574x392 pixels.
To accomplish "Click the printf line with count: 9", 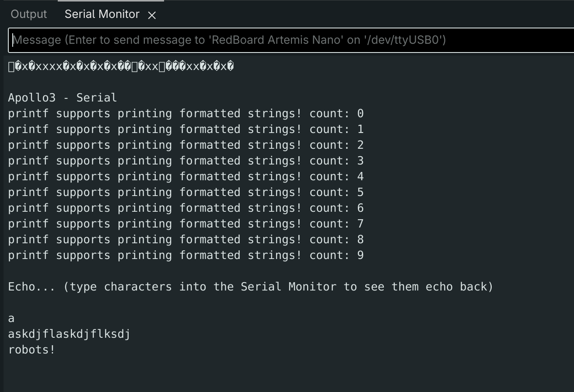I will pos(186,255).
